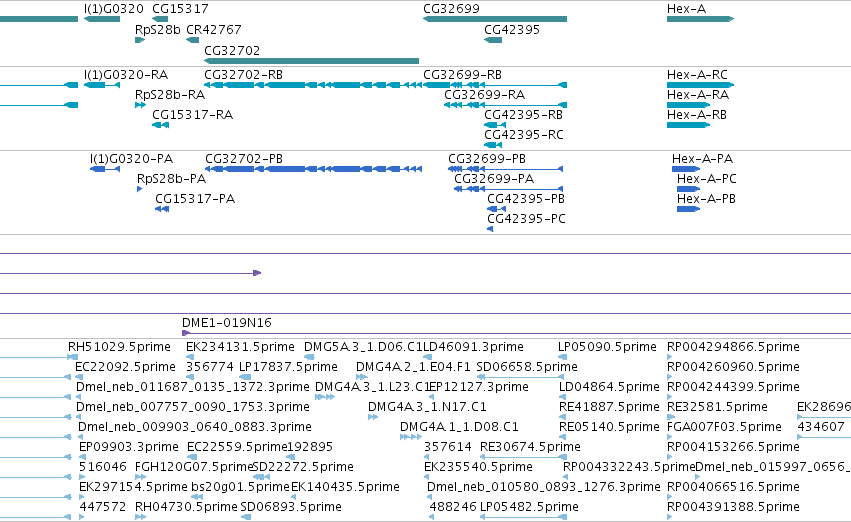This screenshot has width=851, height=522.
Task: Open transcript CG42395-RC
Action: point(523,135)
